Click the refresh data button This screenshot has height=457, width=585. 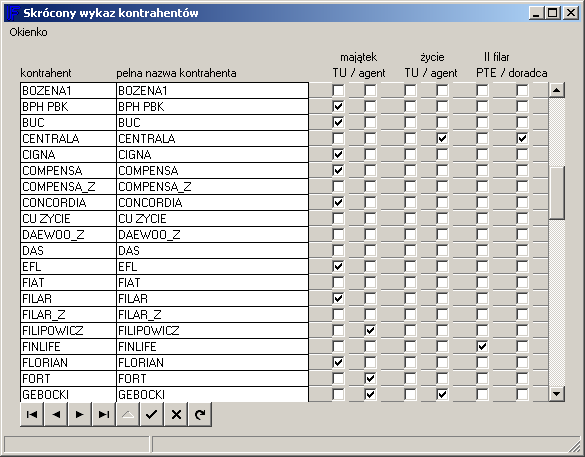pos(200,414)
